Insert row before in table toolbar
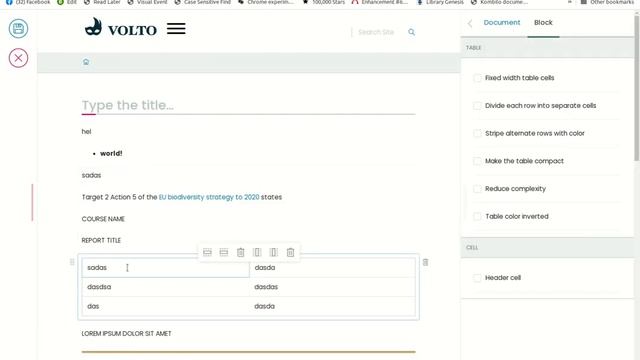Image resolution: width=640 pixels, height=360 pixels. (x=207, y=252)
